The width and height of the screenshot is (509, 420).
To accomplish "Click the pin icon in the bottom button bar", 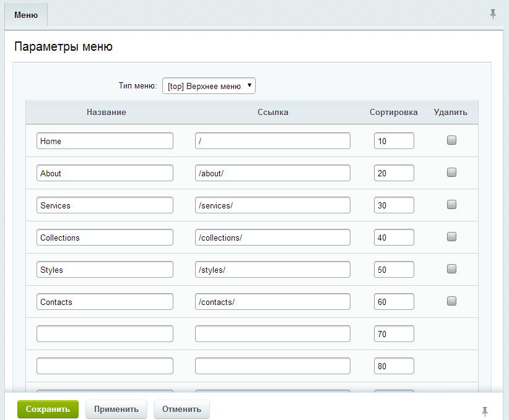I will click(x=485, y=411).
